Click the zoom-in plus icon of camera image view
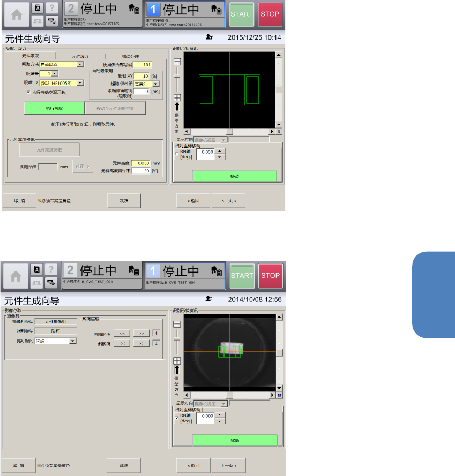Image resolution: width=455 pixels, height=476 pixels. coord(177,361)
